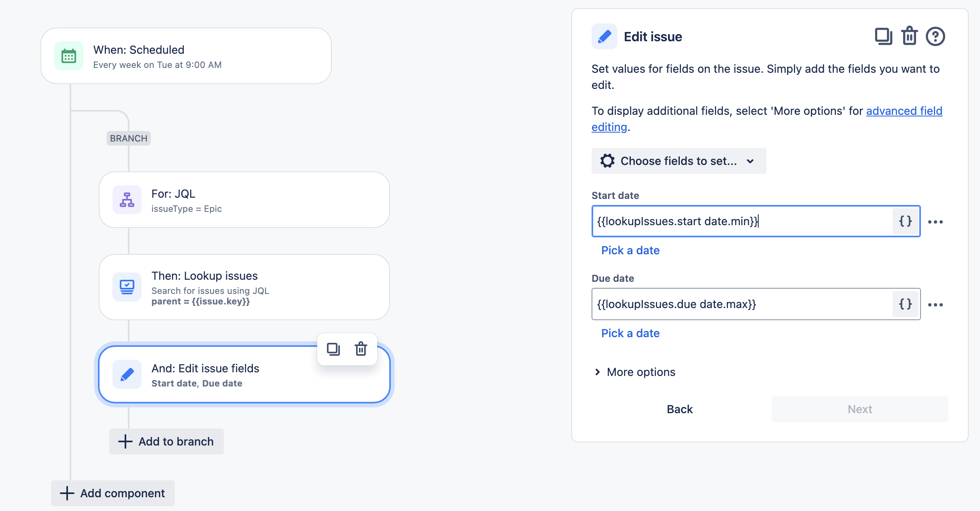Click the BRANCH label
This screenshot has width=980, height=511.
[x=129, y=138]
